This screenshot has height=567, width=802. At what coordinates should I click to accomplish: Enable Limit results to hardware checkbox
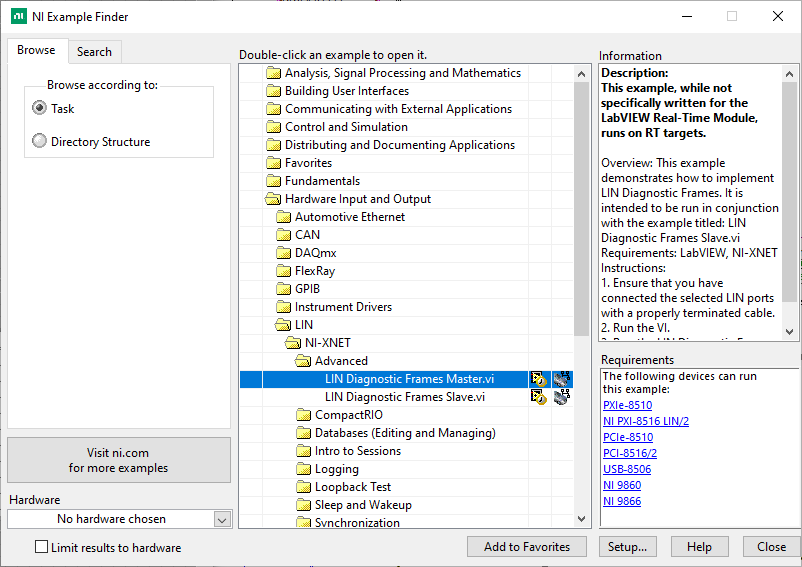(41, 547)
